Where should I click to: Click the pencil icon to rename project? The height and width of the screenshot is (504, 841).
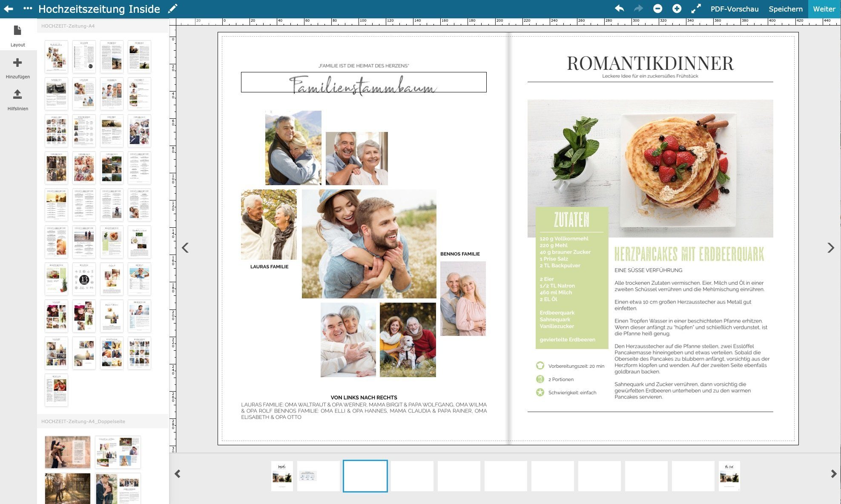click(x=172, y=9)
